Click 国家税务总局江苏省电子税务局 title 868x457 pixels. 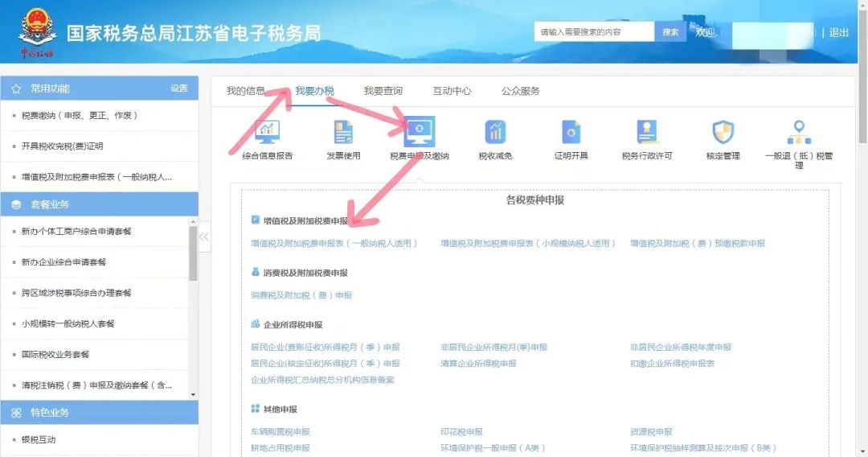click(x=194, y=33)
